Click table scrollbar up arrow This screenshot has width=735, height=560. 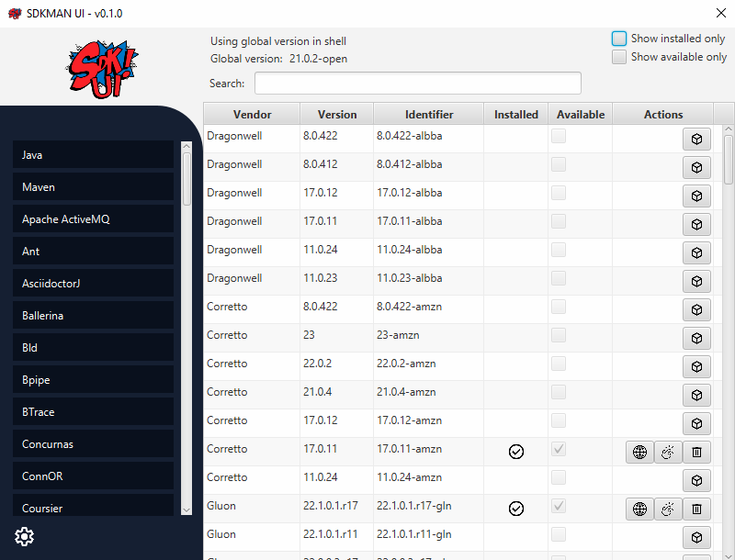[x=728, y=129]
